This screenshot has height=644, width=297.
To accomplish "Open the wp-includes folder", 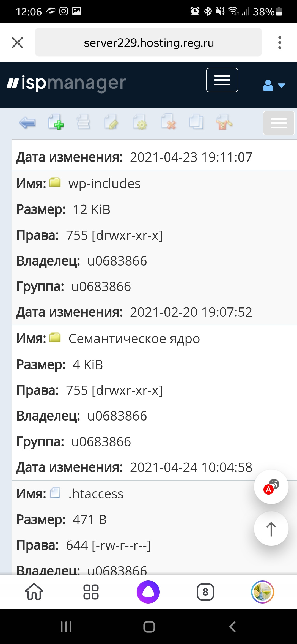I will point(104,184).
